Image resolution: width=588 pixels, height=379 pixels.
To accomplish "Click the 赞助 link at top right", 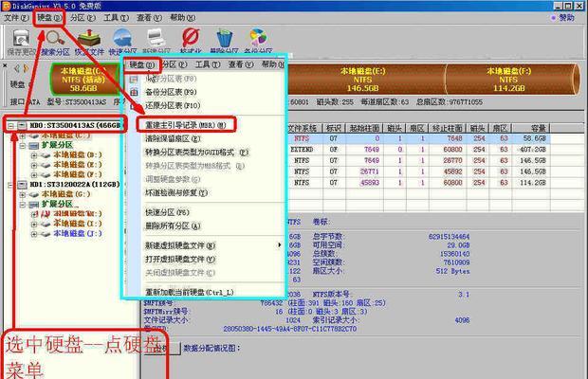I will click(x=566, y=18).
